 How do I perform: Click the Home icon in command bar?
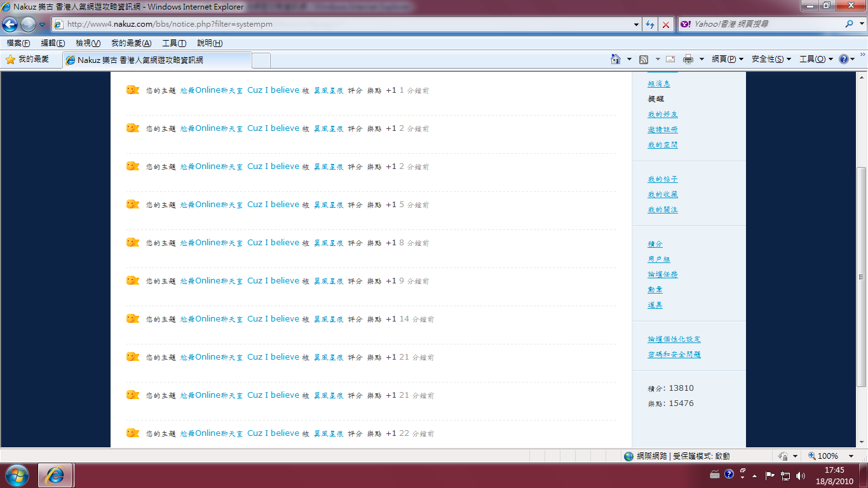click(615, 59)
